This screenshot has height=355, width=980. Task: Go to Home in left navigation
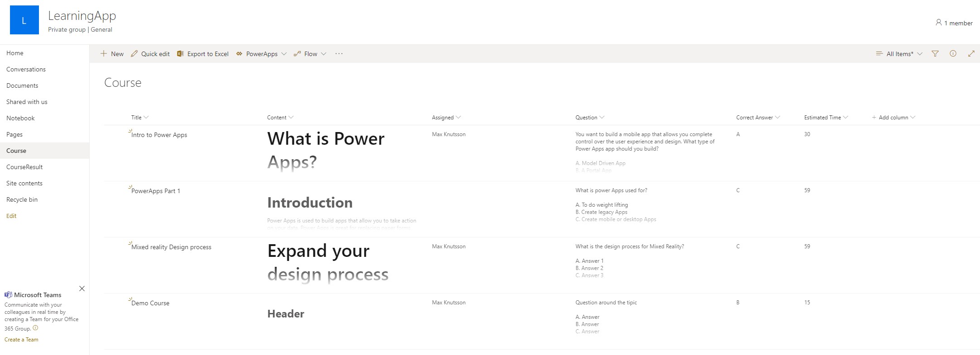pyautogui.click(x=15, y=53)
